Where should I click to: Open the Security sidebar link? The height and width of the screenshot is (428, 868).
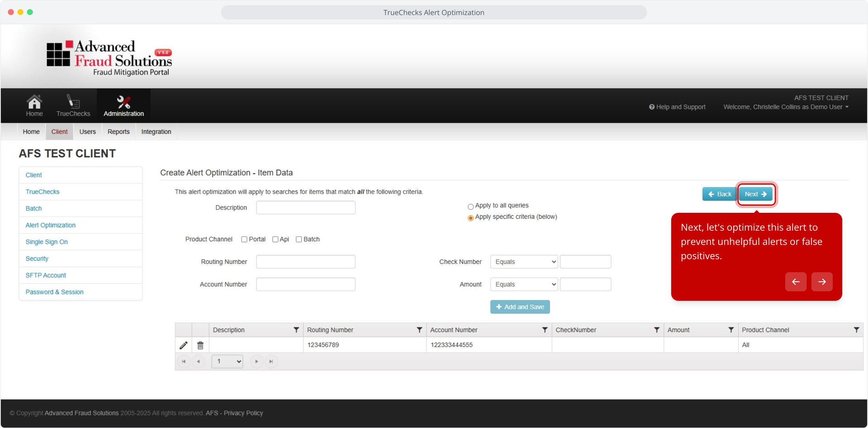[37, 259]
